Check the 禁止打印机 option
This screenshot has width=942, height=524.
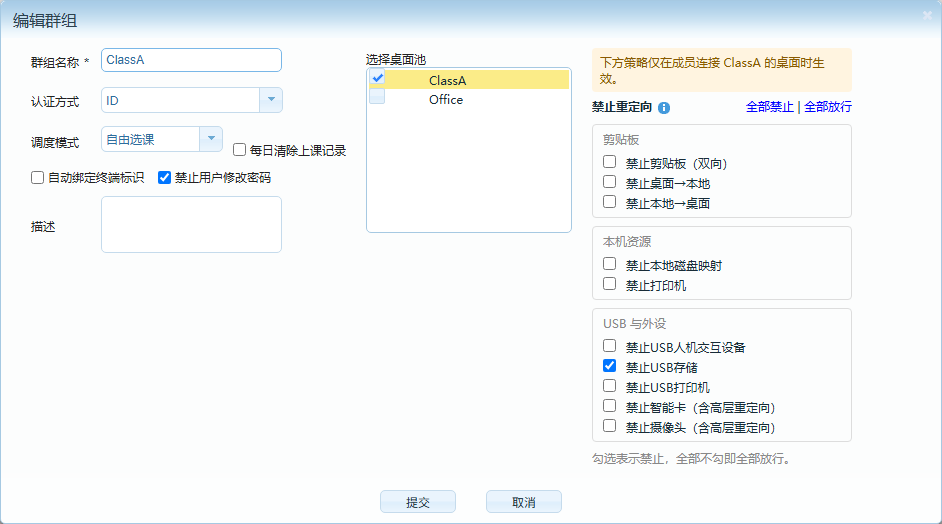point(609,284)
